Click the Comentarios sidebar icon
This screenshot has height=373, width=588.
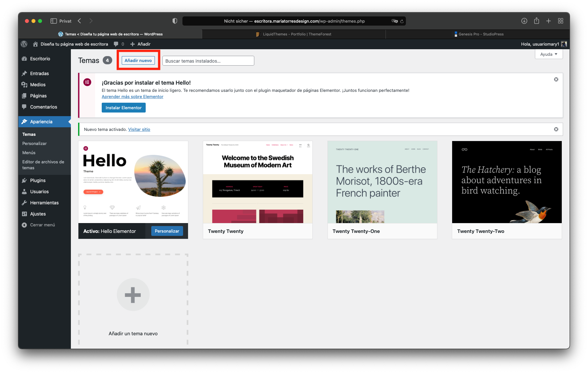24,107
